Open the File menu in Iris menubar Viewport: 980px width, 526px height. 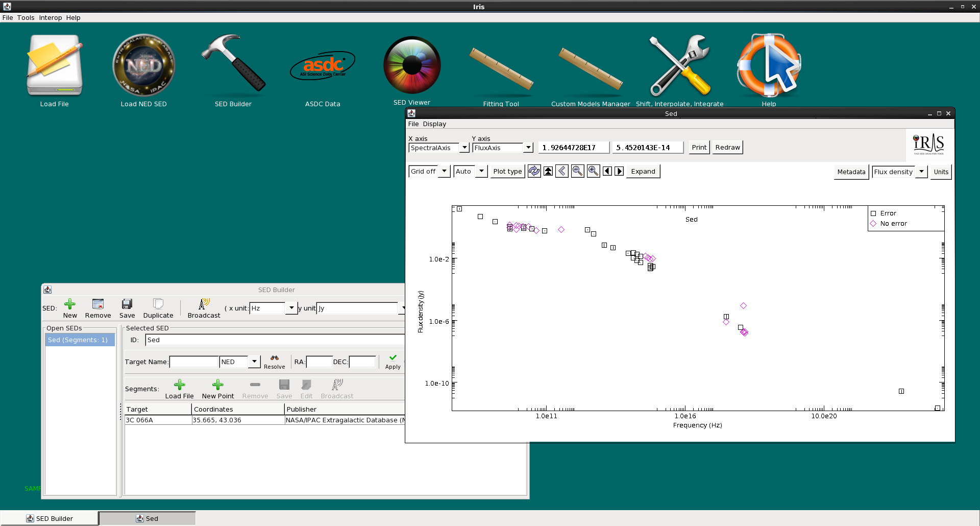click(x=8, y=18)
